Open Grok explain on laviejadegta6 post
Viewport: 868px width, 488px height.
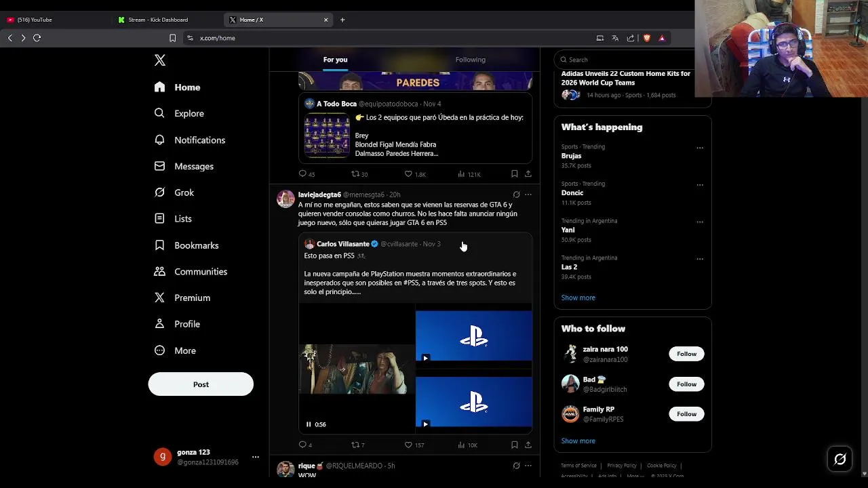[x=516, y=195]
